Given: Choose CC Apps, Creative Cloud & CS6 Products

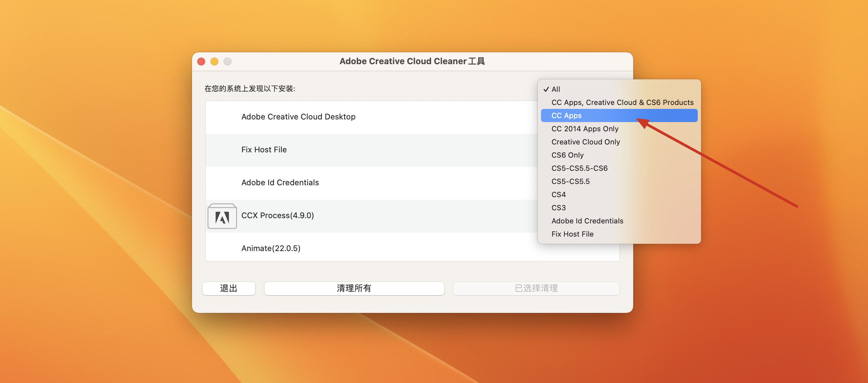Looking at the screenshot, I should point(622,102).
